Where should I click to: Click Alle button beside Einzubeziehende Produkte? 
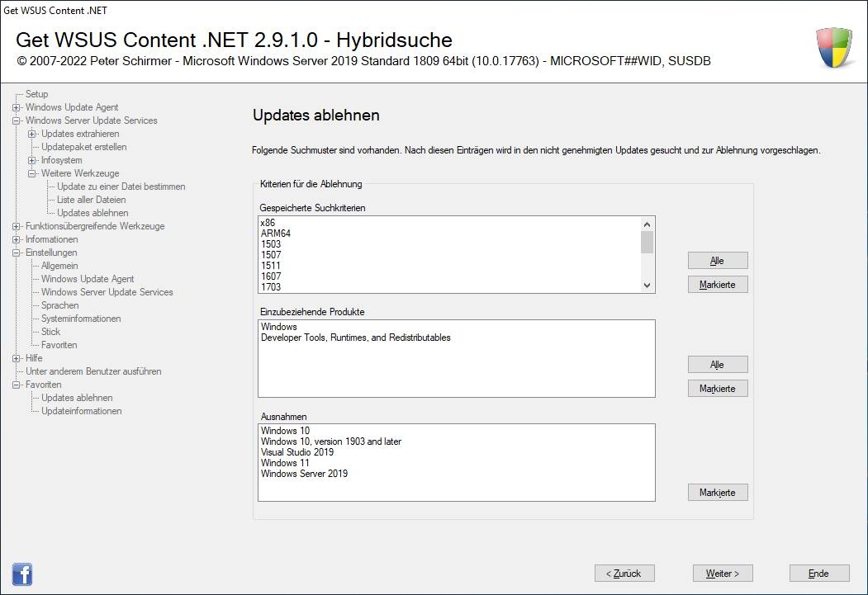point(718,365)
